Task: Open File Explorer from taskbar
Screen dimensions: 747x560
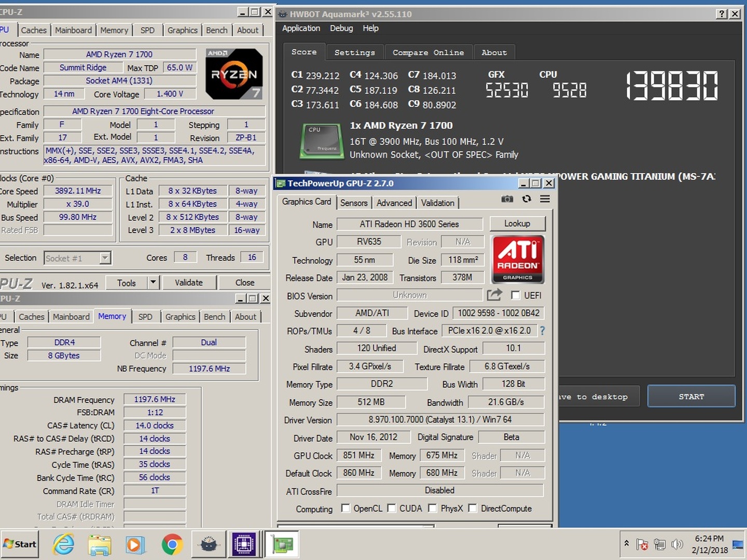Action: (x=100, y=544)
